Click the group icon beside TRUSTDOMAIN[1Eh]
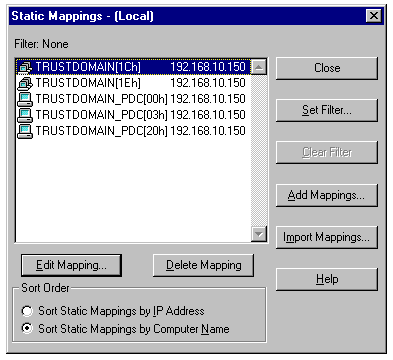 (25, 83)
